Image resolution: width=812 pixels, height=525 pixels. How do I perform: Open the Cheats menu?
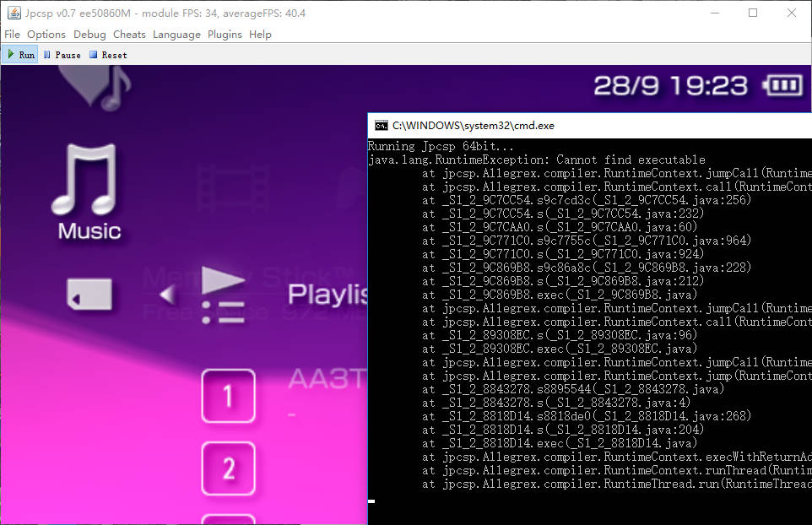[129, 35]
